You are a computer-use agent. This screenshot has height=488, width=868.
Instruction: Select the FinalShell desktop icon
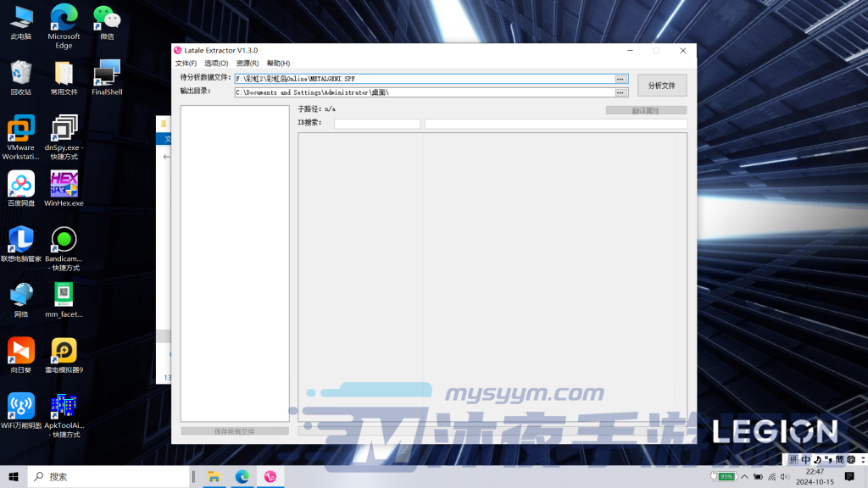click(108, 76)
